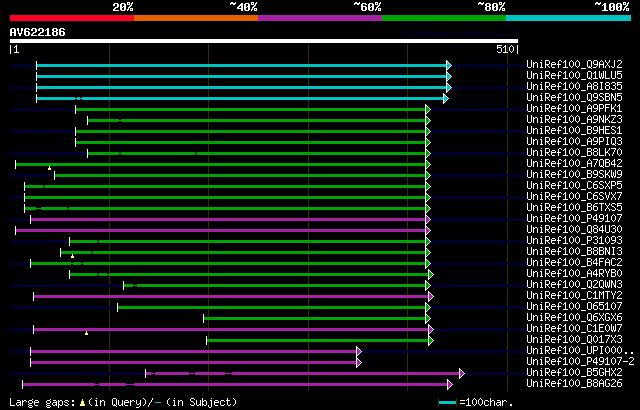Viewport: 640px width, 410px height.
Task: Select the UniRef100_UPI000.. label
Action: [580, 350]
